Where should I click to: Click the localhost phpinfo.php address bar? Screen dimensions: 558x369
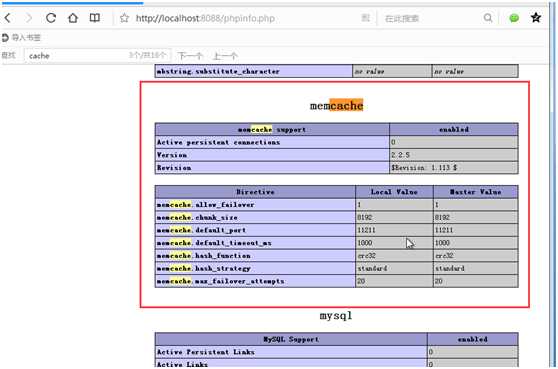pyautogui.click(x=205, y=18)
